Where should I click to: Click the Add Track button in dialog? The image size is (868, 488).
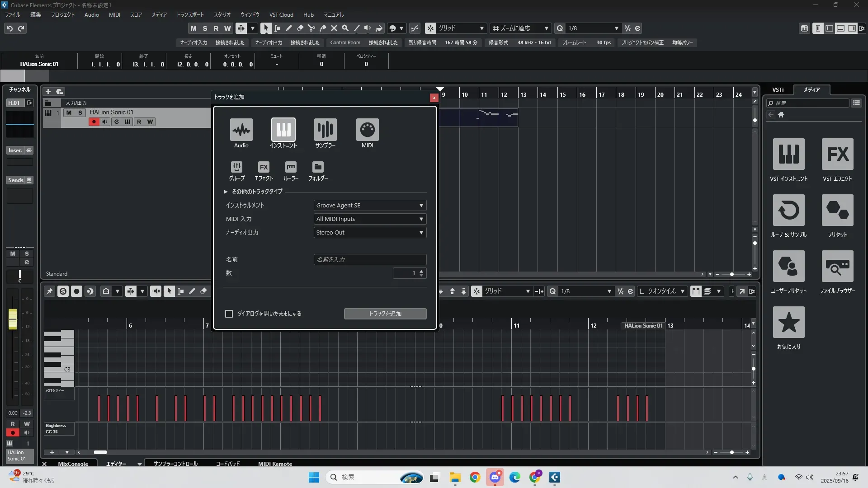[x=385, y=314]
